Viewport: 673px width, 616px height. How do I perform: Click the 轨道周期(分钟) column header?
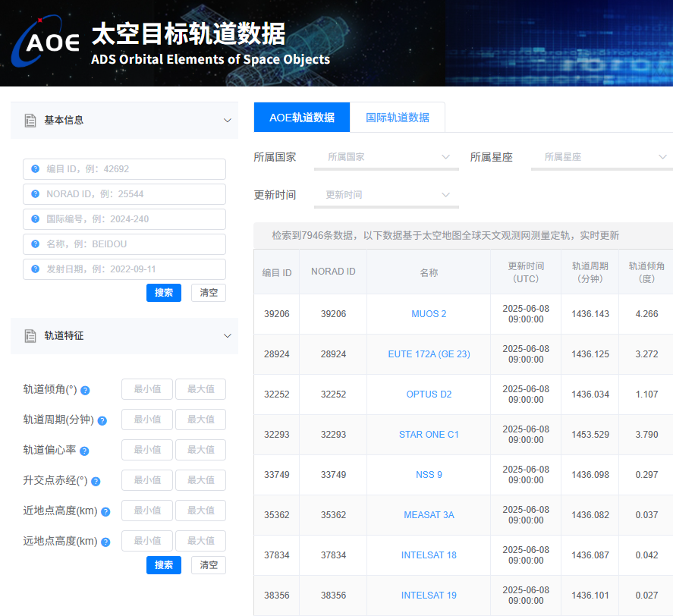(590, 272)
